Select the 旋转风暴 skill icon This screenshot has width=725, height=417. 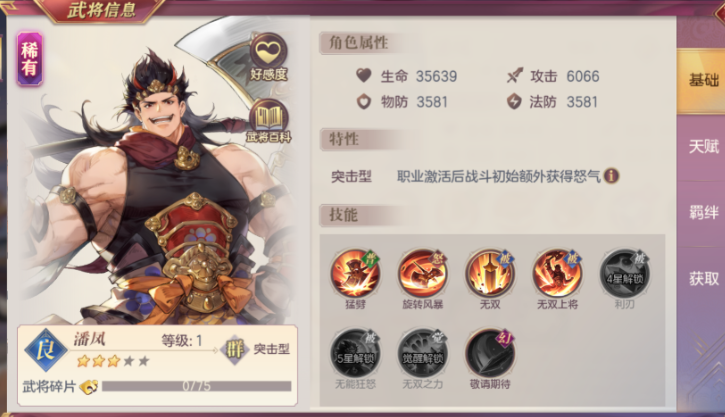(x=423, y=274)
